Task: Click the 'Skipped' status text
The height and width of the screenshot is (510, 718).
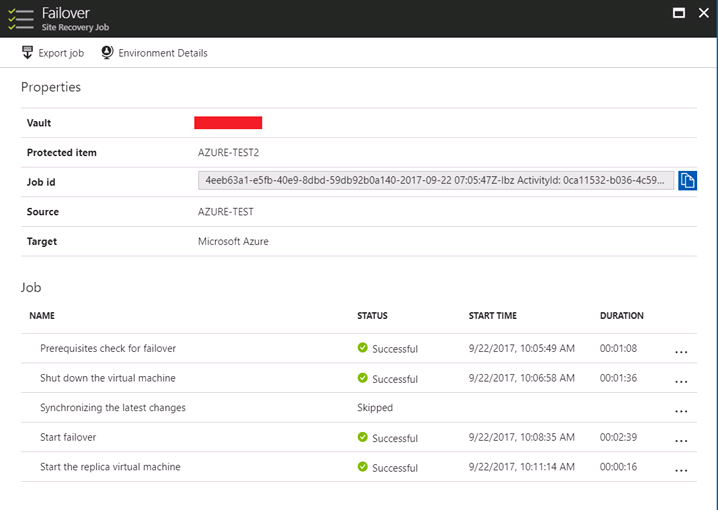Action: (375, 407)
